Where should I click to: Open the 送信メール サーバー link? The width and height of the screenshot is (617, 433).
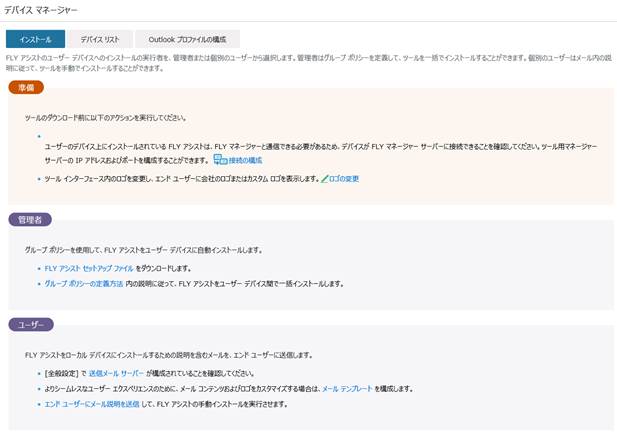[x=116, y=373]
